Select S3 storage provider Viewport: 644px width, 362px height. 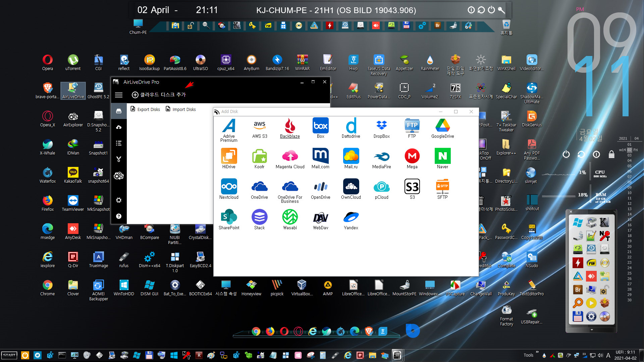(412, 189)
